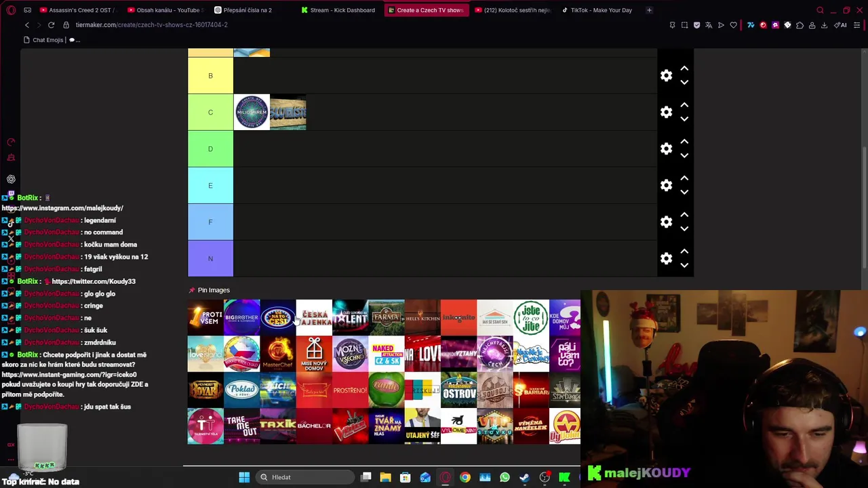The image size is (868, 488).
Task: Open File Explorer from taskbar
Action: pyautogui.click(x=385, y=477)
